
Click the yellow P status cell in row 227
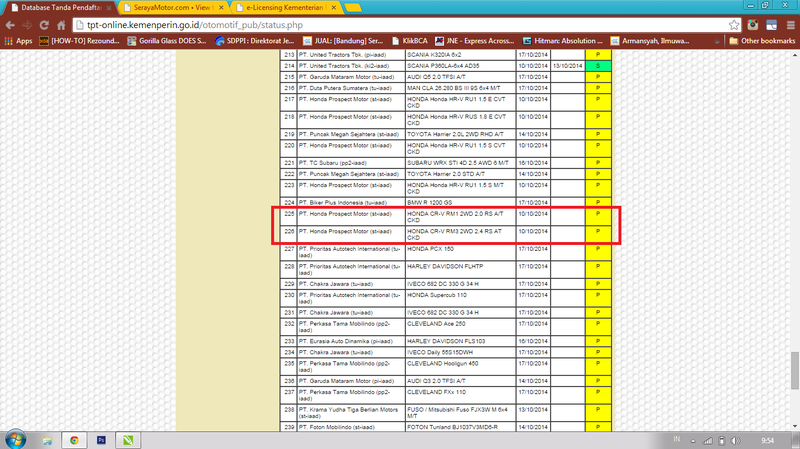pos(598,253)
